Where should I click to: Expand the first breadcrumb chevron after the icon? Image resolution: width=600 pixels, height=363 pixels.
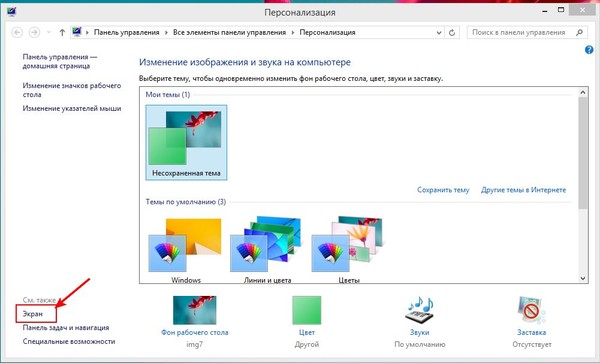click(x=87, y=33)
